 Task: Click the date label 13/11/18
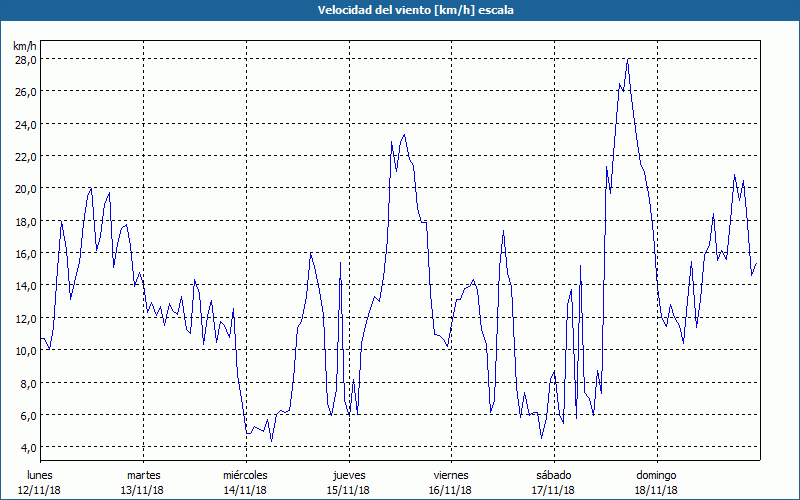(x=142, y=490)
